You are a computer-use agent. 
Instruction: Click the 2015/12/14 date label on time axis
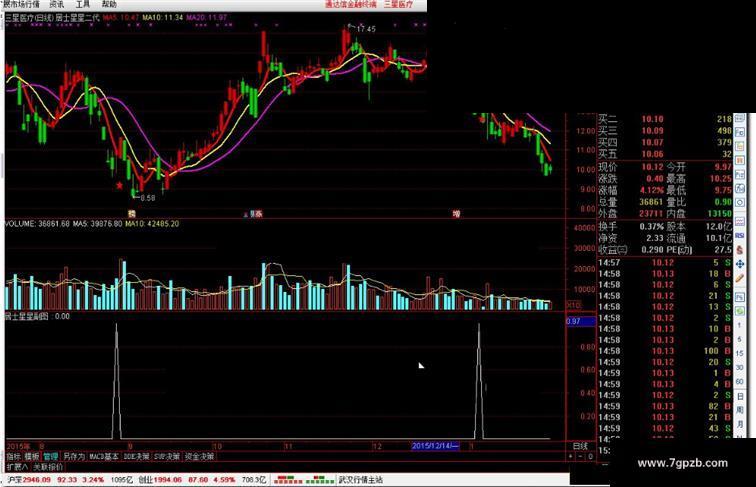tap(435, 446)
